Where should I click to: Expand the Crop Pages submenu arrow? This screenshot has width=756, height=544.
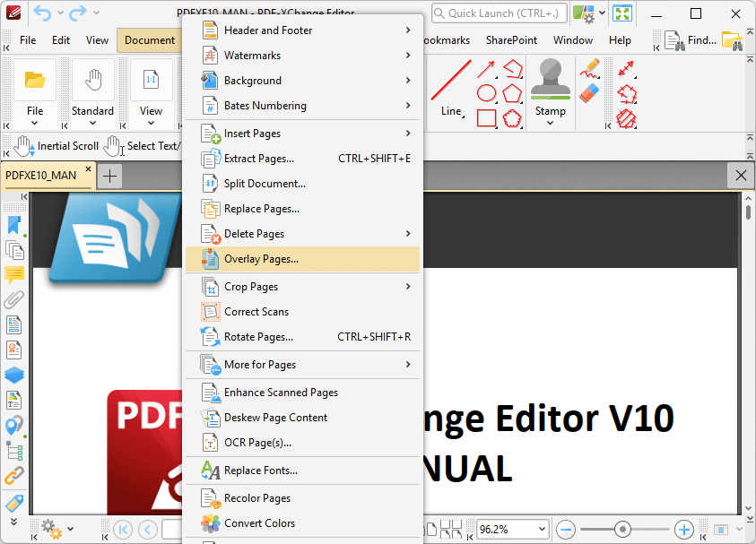[408, 287]
